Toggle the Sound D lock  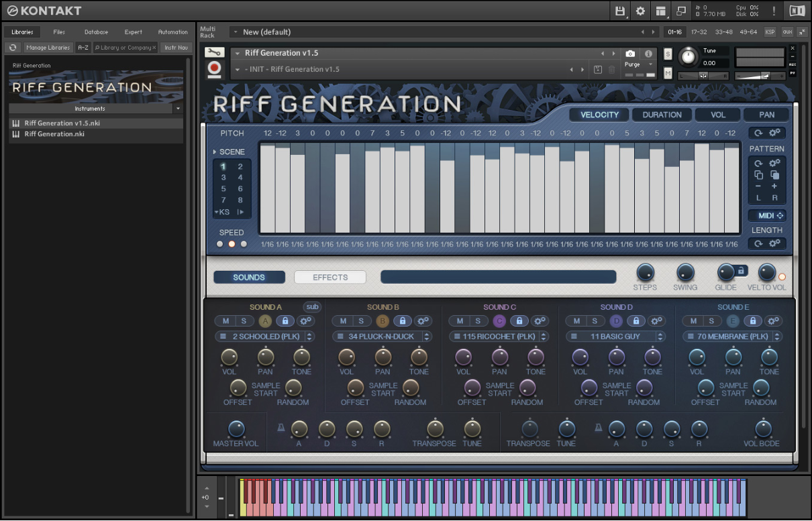tap(636, 321)
